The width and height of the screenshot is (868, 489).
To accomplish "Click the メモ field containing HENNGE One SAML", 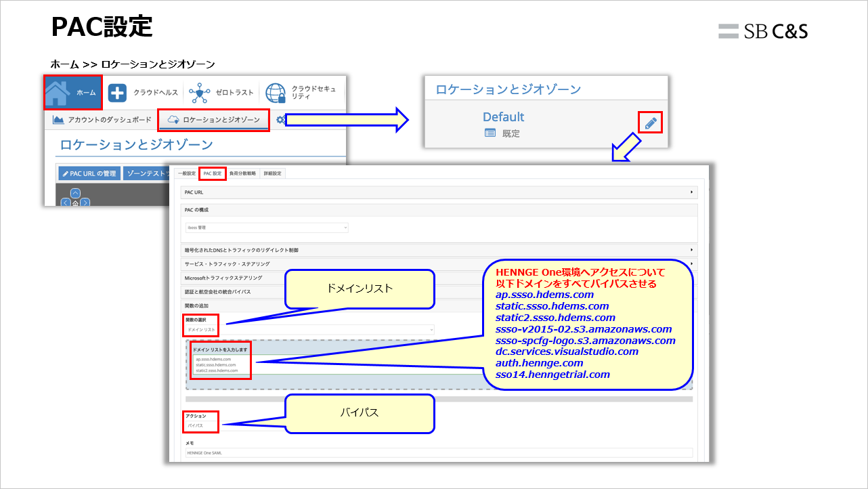I will click(x=439, y=452).
